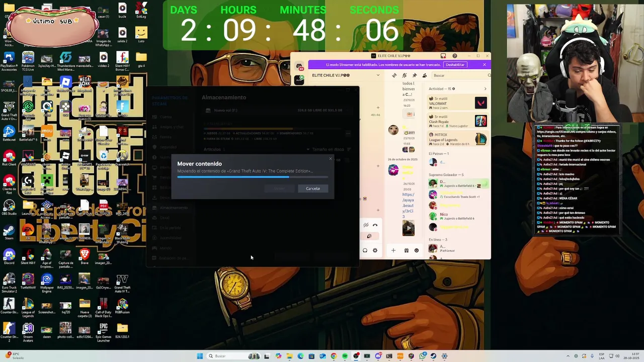Expand the Actividad section arrow

pyautogui.click(x=485, y=89)
